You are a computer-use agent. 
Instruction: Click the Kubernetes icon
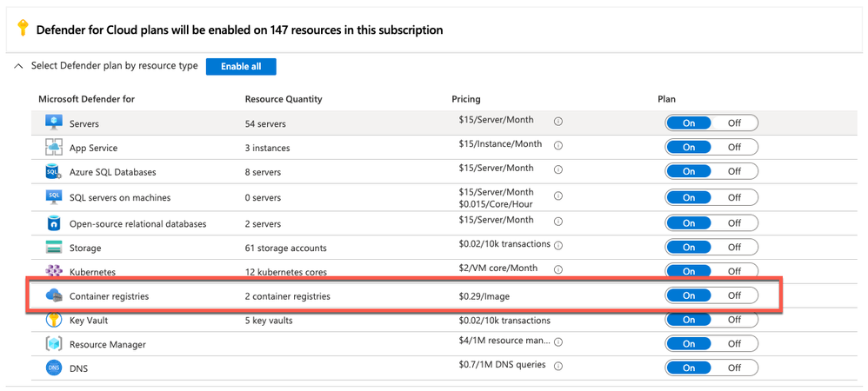(x=53, y=272)
